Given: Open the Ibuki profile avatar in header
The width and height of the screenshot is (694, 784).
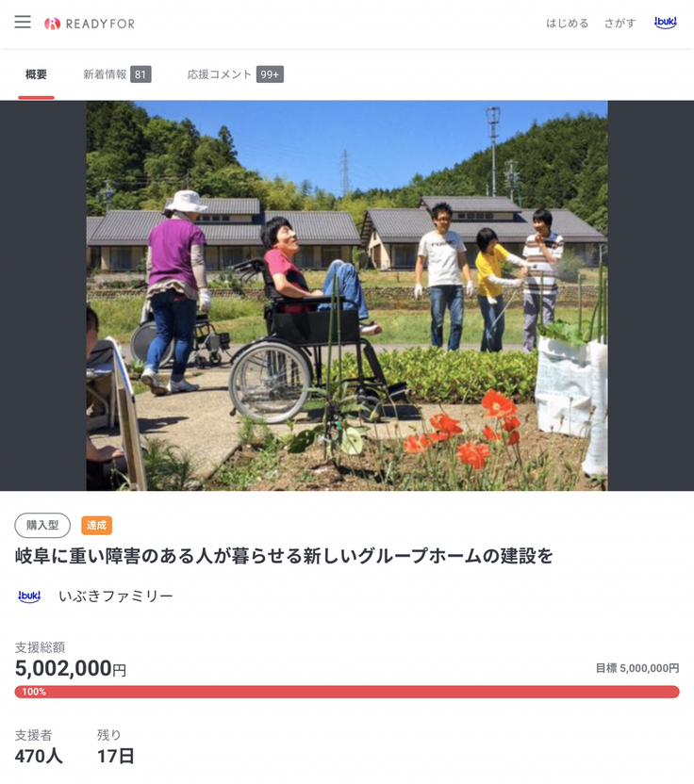Looking at the screenshot, I should pos(666,23).
